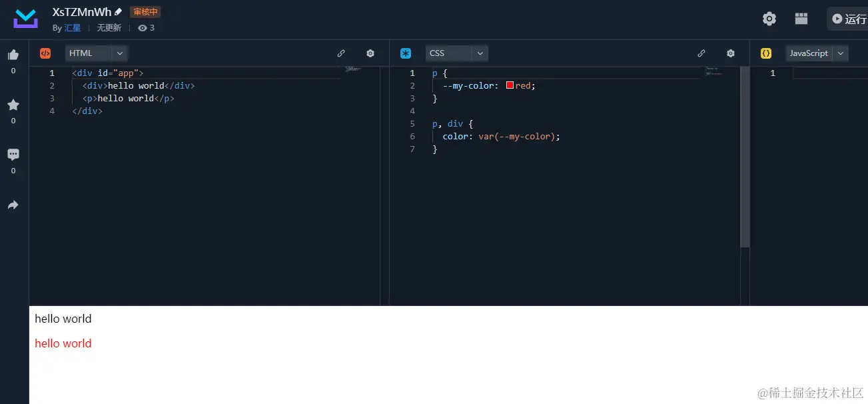Open the CSS preprocessor dropdown
This screenshot has height=404, width=868.
pyautogui.click(x=457, y=53)
